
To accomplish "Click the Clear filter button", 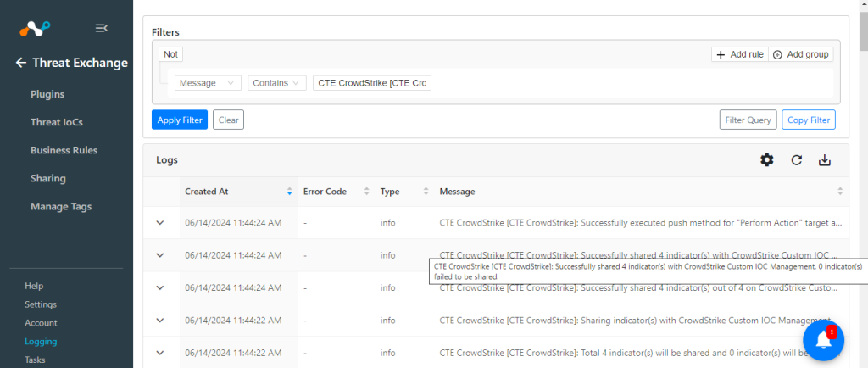I will [x=228, y=120].
